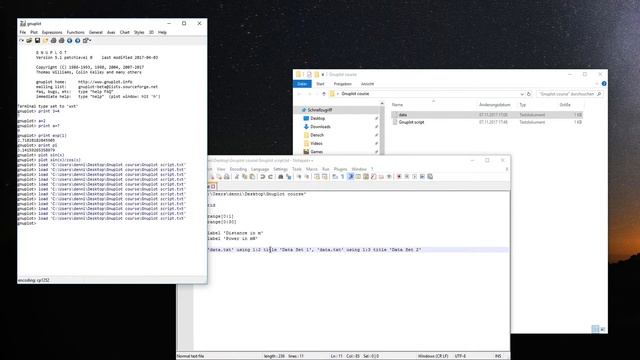This screenshot has width=640, height=360.
Task: Open the Macro menu in Notepad++
Action: (x=311, y=169)
